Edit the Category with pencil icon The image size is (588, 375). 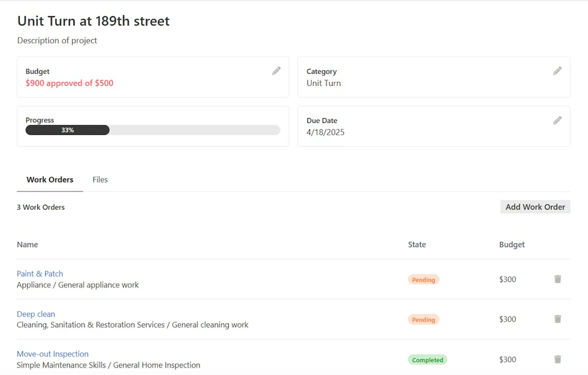tap(557, 71)
